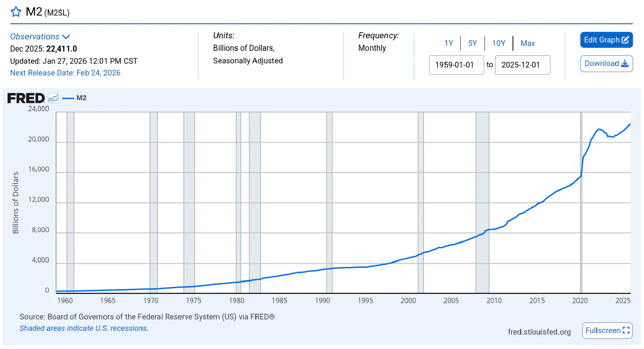This screenshot has width=644, height=349.
Task: Toggle the M2 blue line legend
Action: coord(75,98)
